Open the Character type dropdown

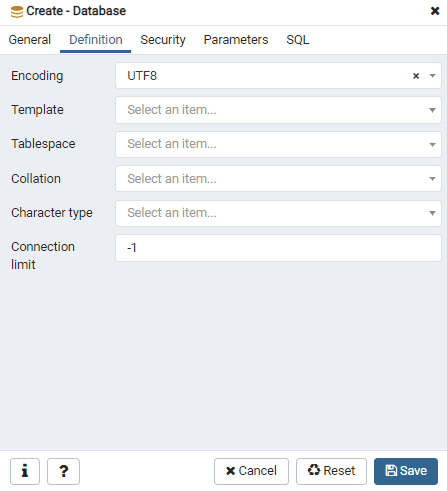[x=278, y=213]
